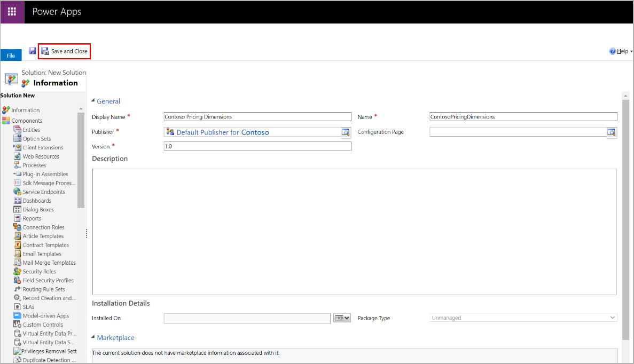The width and height of the screenshot is (634, 364).
Task: Click the Email Templates icon
Action: [x=18, y=254]
